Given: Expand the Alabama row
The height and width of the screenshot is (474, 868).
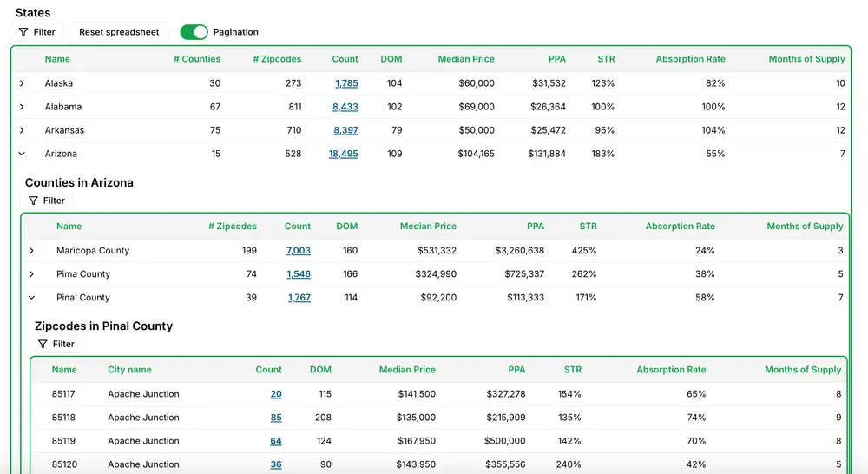Looking at the screenshot, I should (x=22, y=106).
